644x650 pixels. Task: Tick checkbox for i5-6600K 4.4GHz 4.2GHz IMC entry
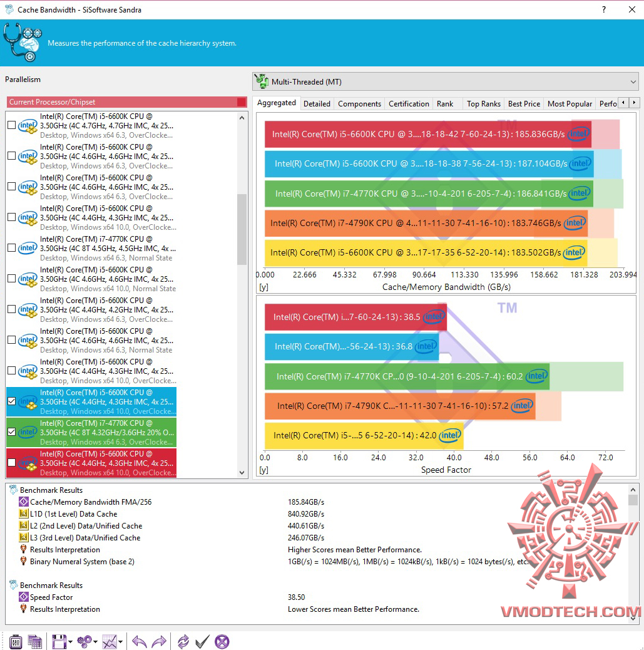(12, 309)
